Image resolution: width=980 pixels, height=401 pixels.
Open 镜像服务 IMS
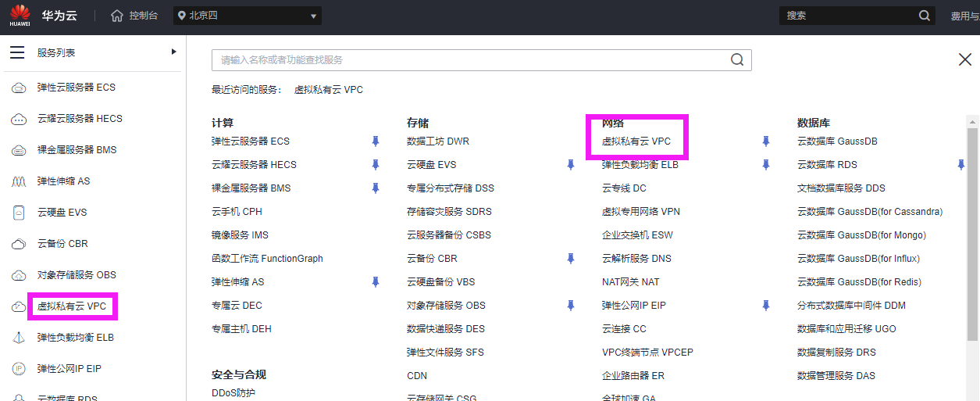click(x=240, y=235)
